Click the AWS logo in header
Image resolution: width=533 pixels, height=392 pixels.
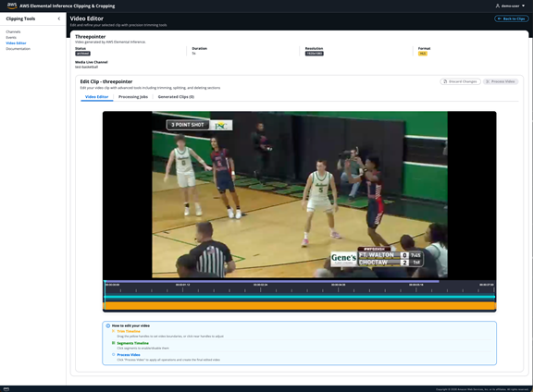coord(12,6)
